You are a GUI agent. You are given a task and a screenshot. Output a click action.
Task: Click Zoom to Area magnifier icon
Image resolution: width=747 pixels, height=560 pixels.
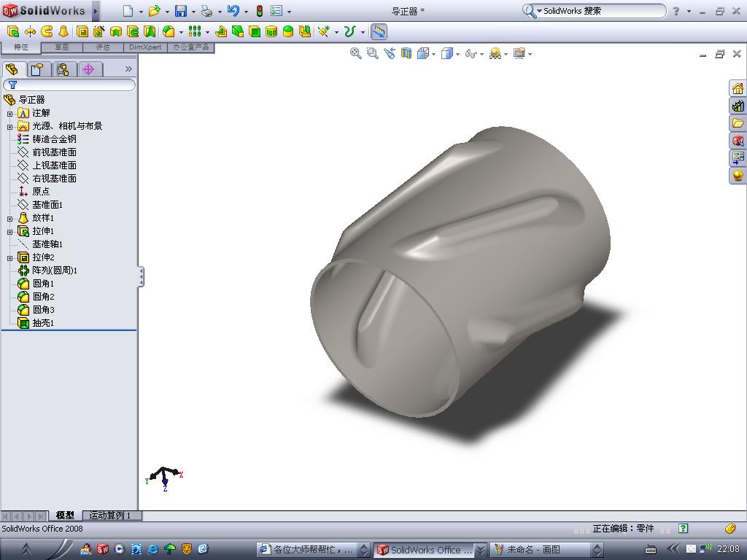click(373, 53)
